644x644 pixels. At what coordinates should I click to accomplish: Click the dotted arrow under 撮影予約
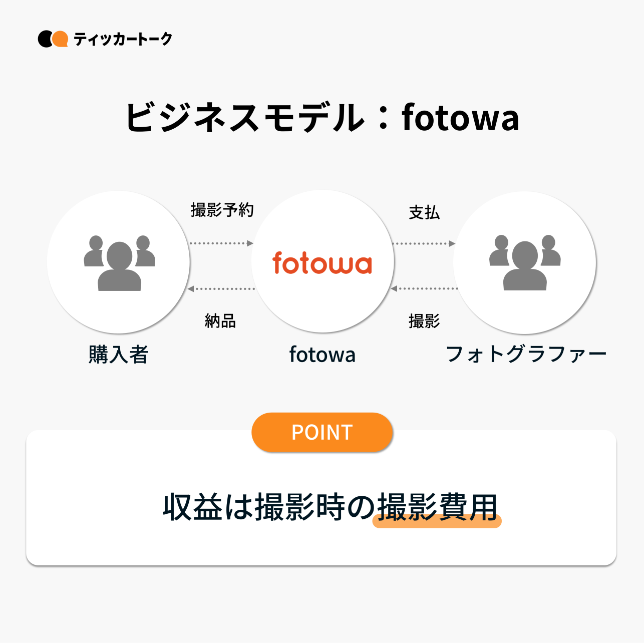(221, 243)
